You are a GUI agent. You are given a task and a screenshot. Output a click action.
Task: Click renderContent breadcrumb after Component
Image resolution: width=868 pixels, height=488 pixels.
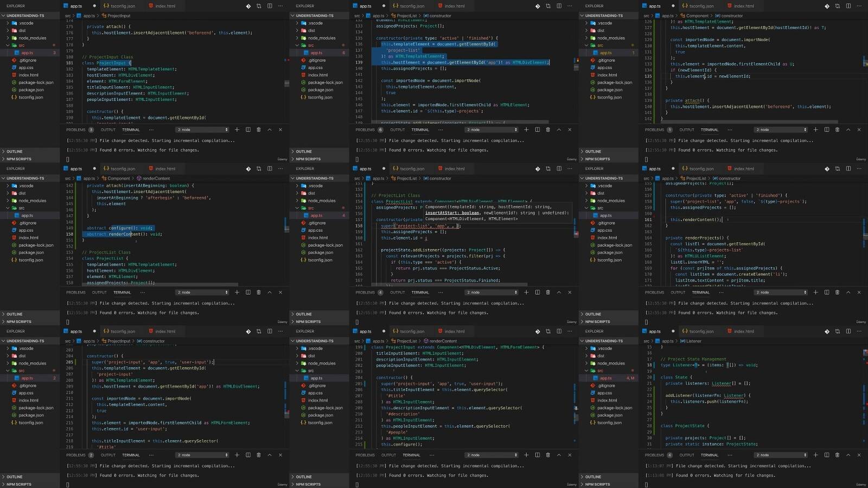(x=156, y=179)
